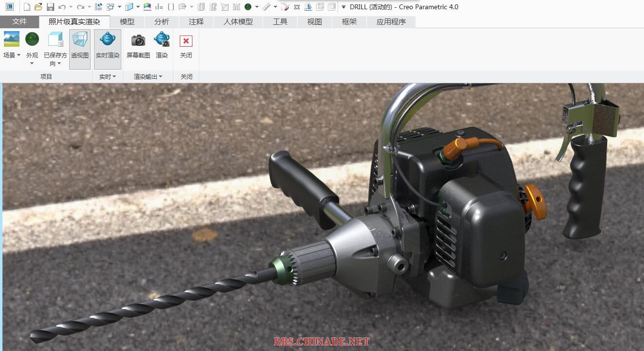Open the 文件 (File) menu

coord(19,21)
